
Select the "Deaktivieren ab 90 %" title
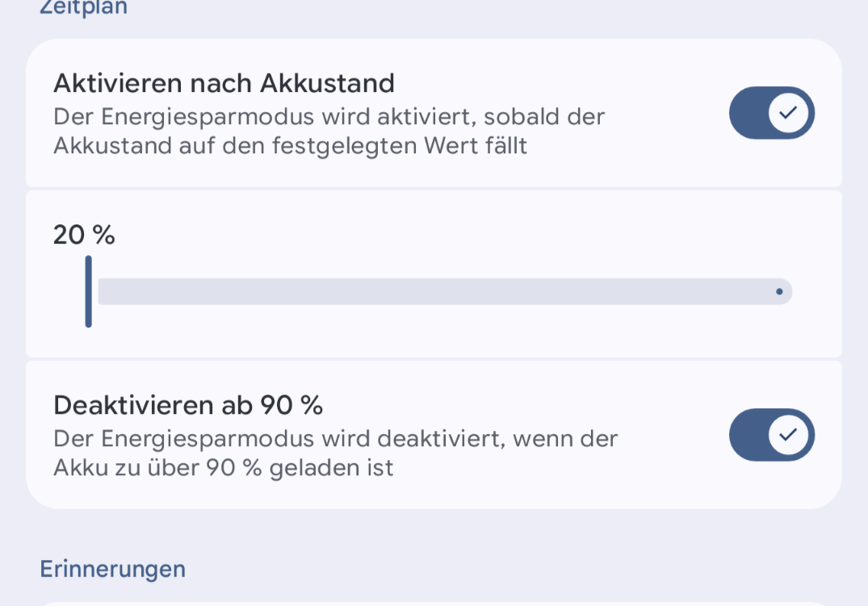188,405
